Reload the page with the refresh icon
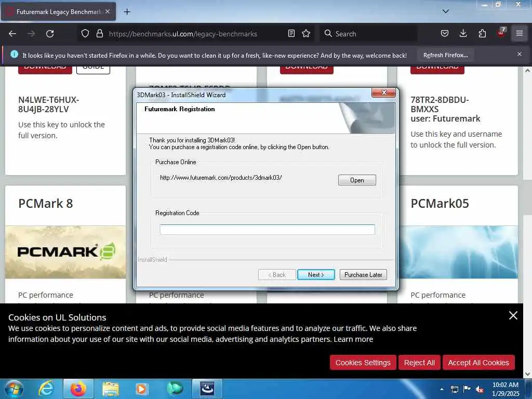532x399 pixels. click(50, 34)
